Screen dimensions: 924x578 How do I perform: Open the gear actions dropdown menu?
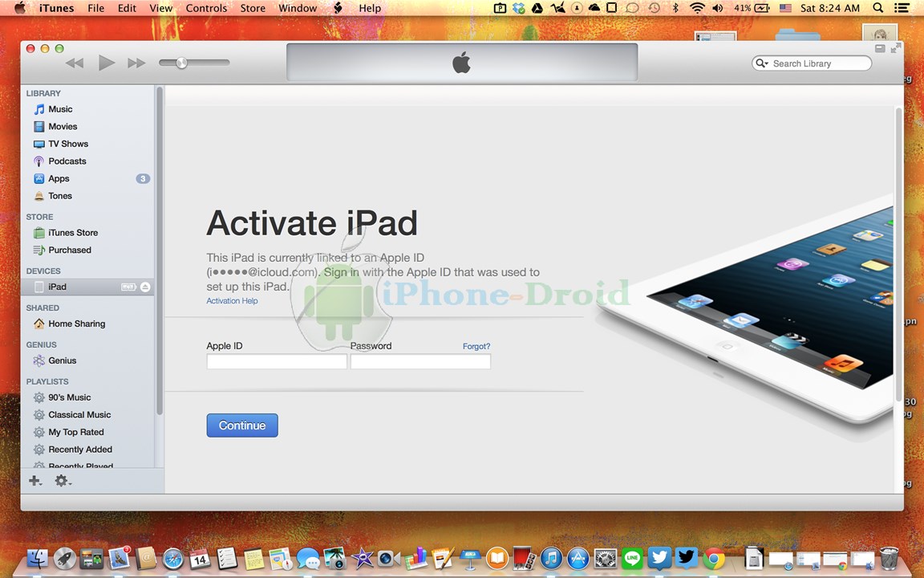point(63,481)
